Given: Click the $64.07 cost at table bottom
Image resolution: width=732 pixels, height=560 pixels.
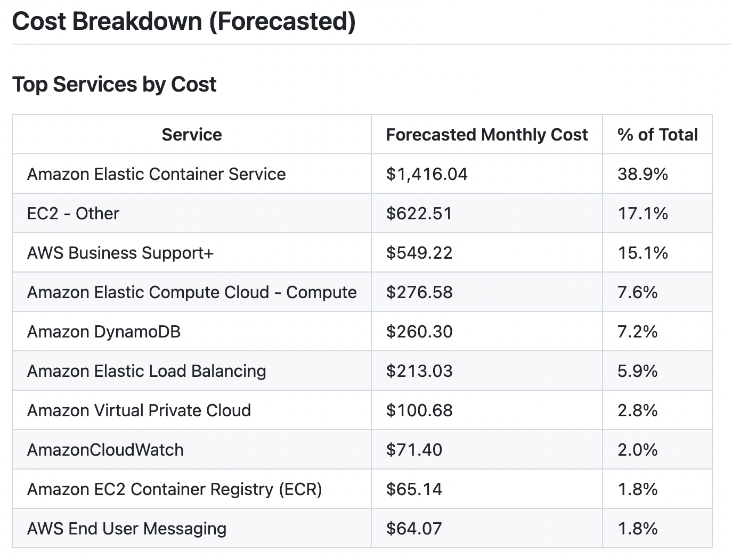Looking at the screenshot, I should pos(414,529).
